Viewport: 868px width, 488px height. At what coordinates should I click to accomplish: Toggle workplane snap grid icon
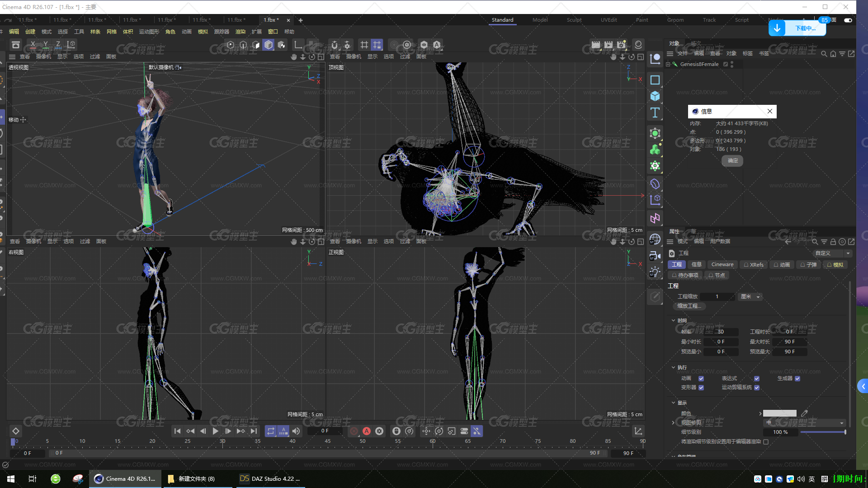[x=377, y=45]
